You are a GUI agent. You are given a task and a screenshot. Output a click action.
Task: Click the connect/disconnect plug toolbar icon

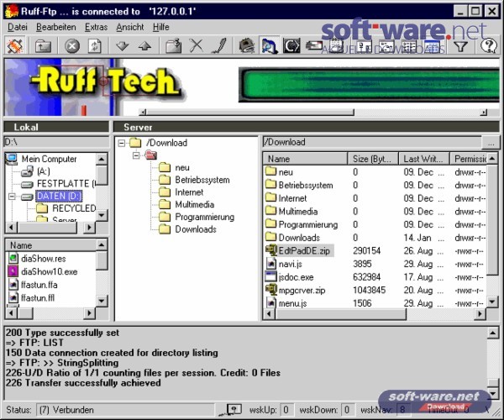pos(15,46)
